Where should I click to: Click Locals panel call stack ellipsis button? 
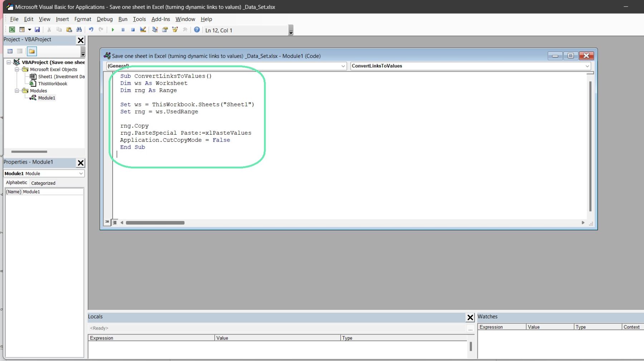click(470, 328)
